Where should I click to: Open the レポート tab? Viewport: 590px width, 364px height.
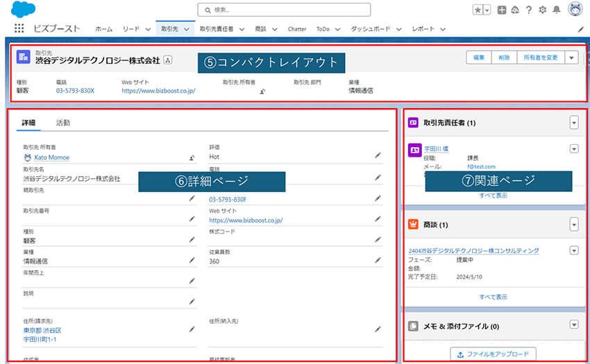(x=423, y=29)
